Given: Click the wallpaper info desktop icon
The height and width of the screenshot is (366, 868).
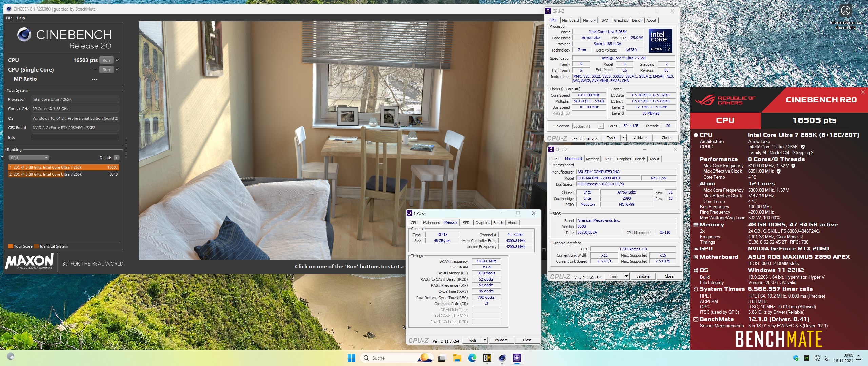Looking at the screenshot, I should (x=845, y=17).
